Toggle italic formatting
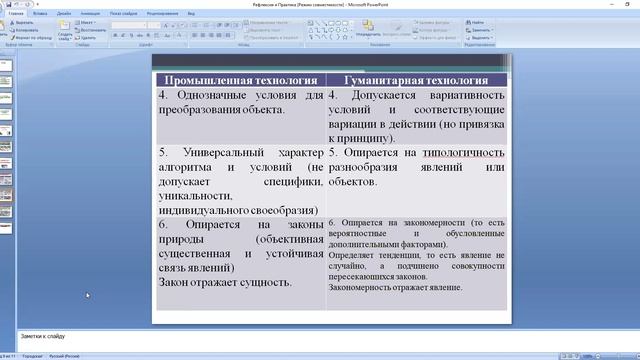 (x=123, y=36)
